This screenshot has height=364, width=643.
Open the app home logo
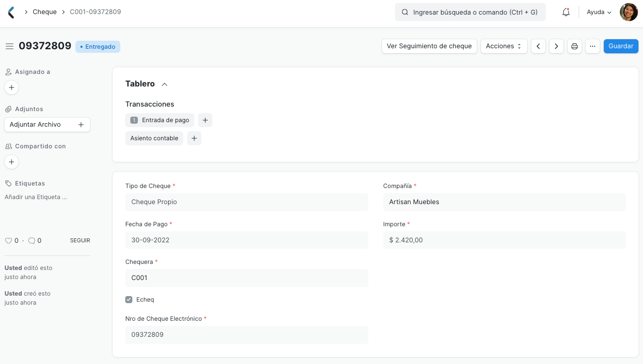(11, 12)
